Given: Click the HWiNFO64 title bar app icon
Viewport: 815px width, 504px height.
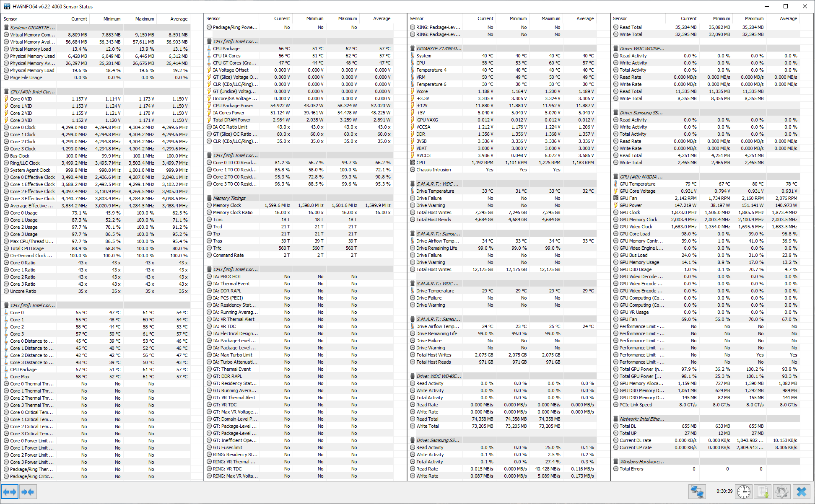Looking at the screenshot, I should pos(7,6).
